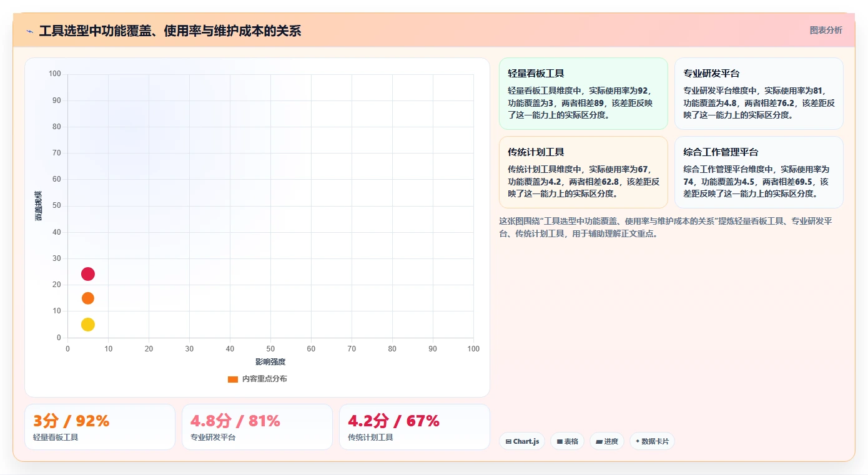Click the red data point on chart

[88, 274]
